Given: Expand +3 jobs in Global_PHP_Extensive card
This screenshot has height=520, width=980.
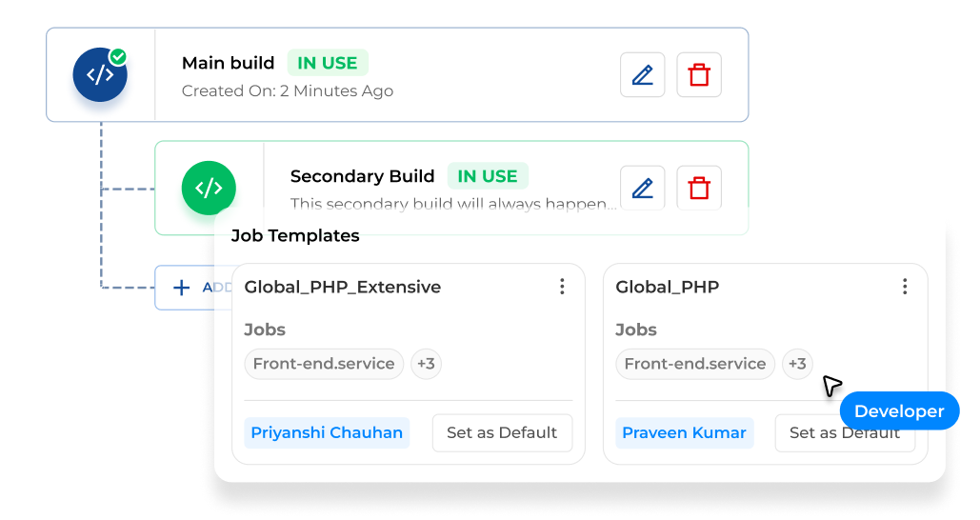Looking at the screenshot, I should click(x=426, y=364).
